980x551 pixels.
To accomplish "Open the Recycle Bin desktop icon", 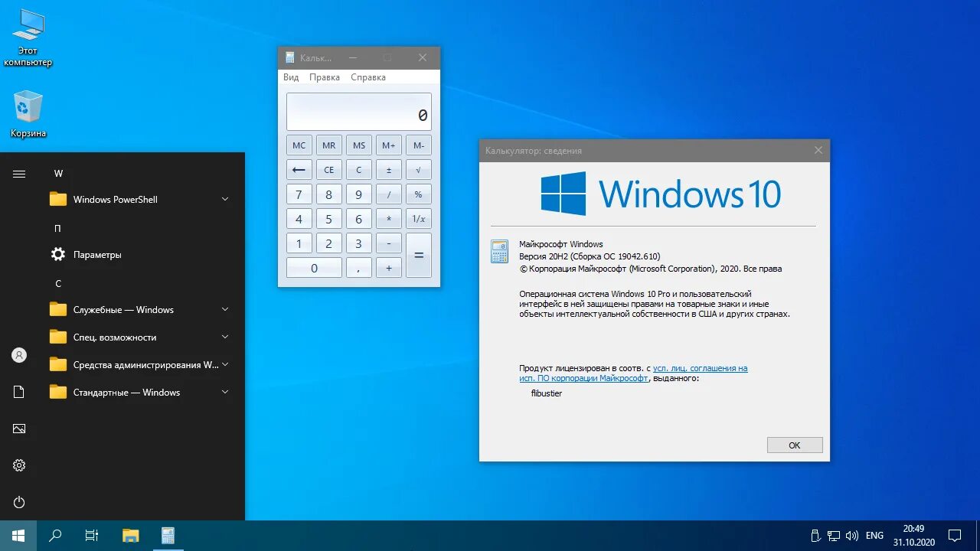I will (x=28, y=115).
